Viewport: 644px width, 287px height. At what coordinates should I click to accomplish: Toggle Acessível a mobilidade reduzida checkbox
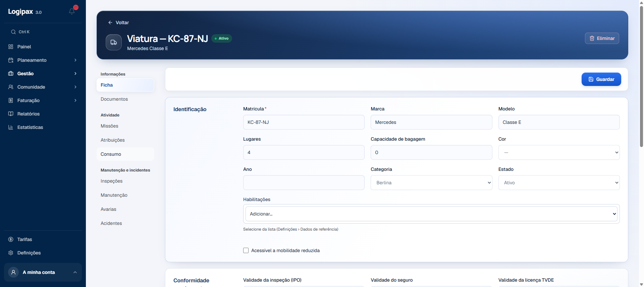(246, 250)
